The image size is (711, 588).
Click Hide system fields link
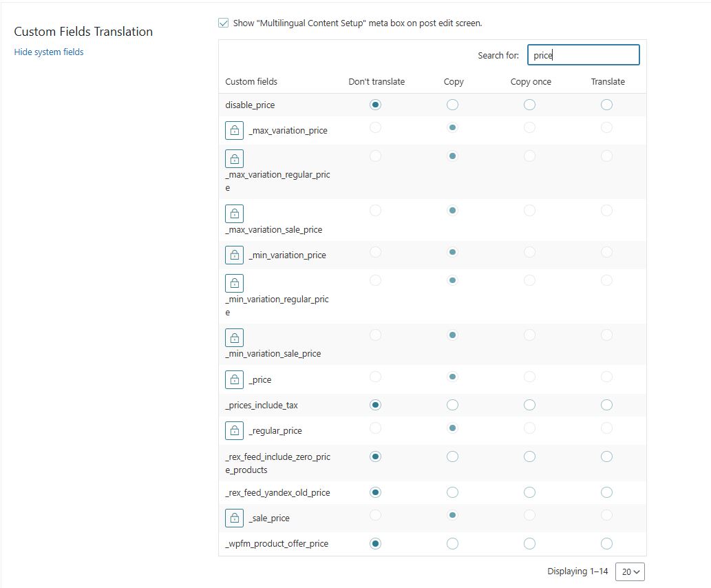coord(49,52)
